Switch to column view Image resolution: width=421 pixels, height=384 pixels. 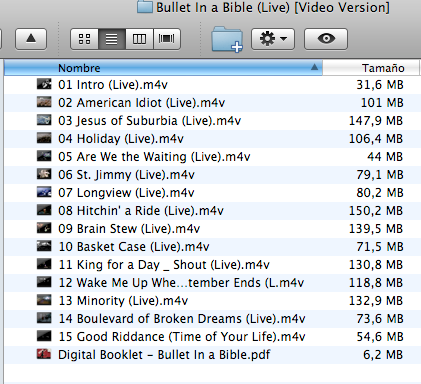pyautogui.click(x=139, y=39)
